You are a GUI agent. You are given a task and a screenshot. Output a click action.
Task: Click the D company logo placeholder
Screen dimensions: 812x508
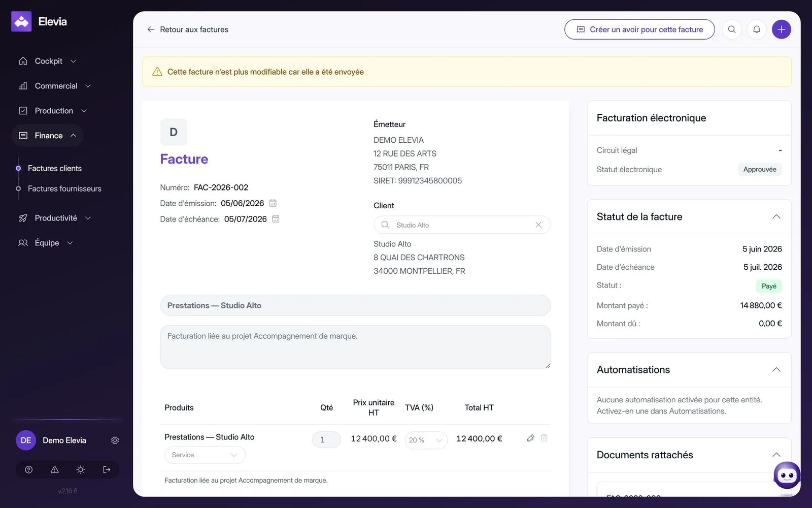[x=174, y=132]
